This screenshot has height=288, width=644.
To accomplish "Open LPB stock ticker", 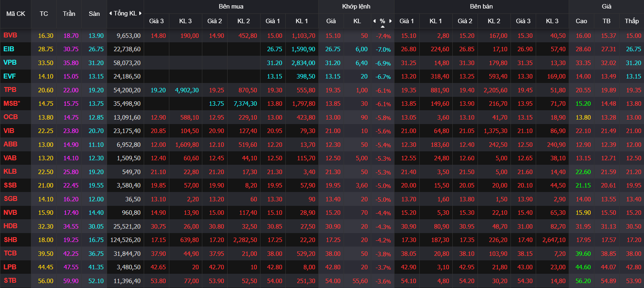I will [x=10, y=267].
